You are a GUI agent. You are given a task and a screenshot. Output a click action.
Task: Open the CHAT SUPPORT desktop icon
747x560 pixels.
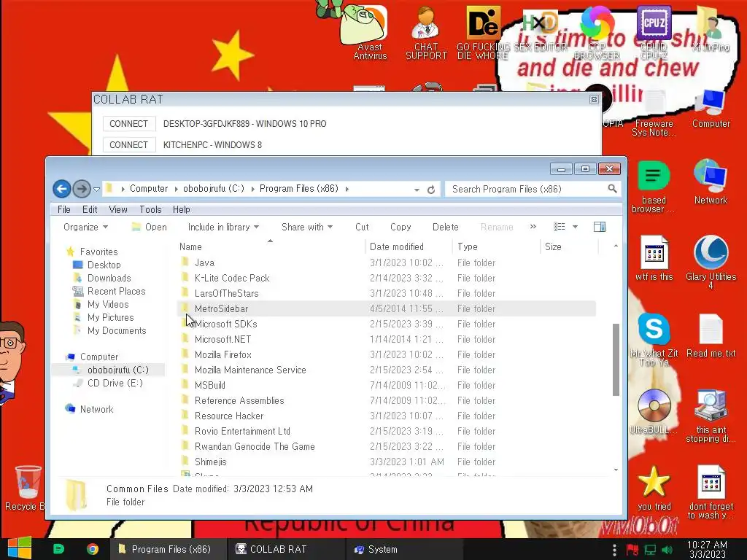pos(426,32)
